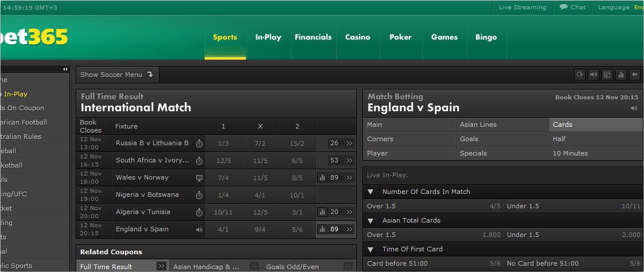
Task: Open the Bingo tab
Action: 486,37
